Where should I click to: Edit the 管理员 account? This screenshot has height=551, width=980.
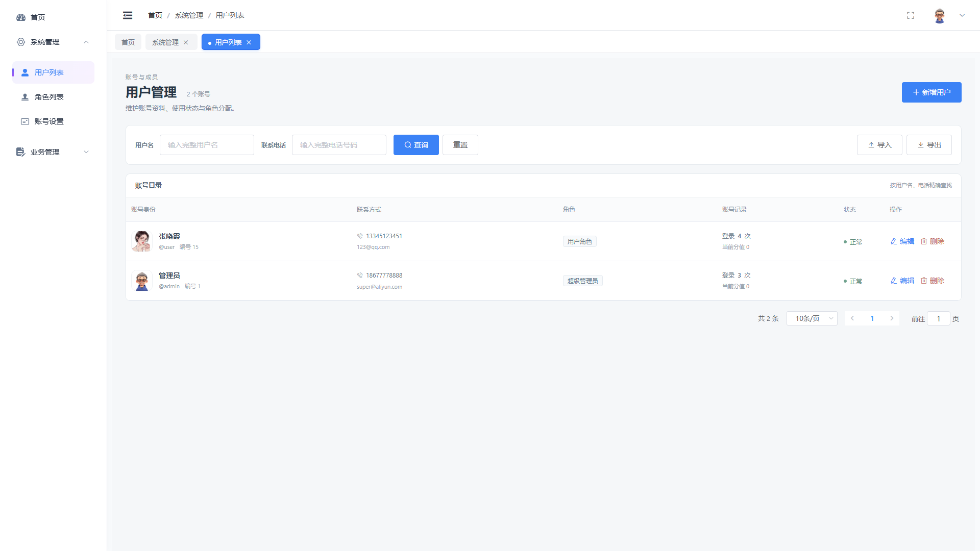pos(902,281)
